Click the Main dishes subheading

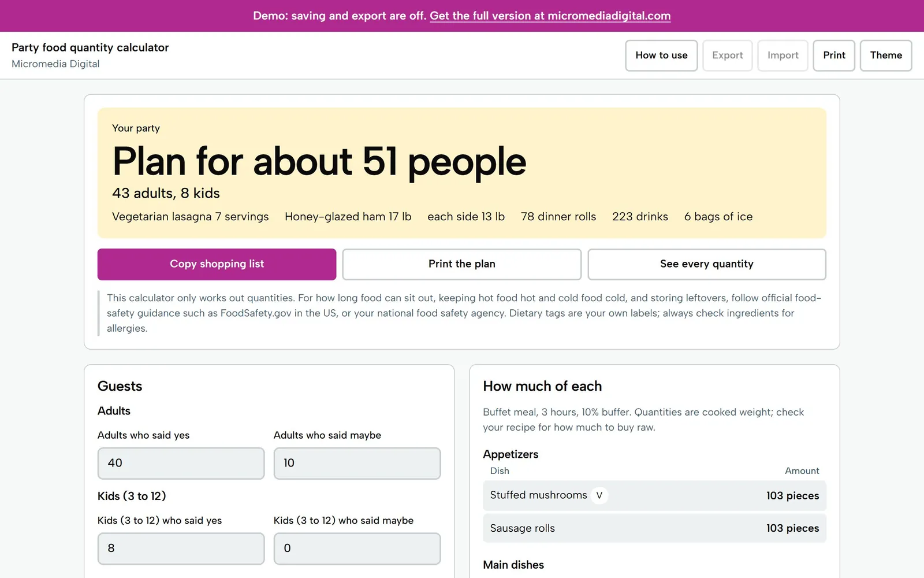point(513,565)
